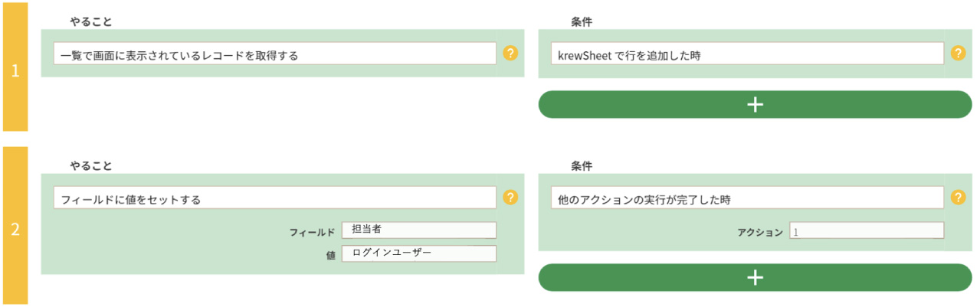Click the アクション number input showing 1
This screenshot has height=307, width=980.
(x=866, y=230)
